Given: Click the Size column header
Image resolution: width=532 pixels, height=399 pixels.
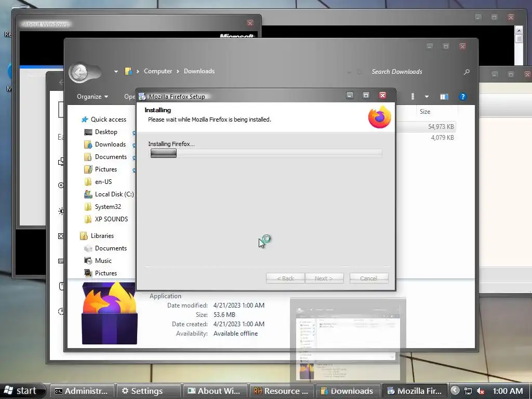Looking at the screenshot, I should coord(425,112).
